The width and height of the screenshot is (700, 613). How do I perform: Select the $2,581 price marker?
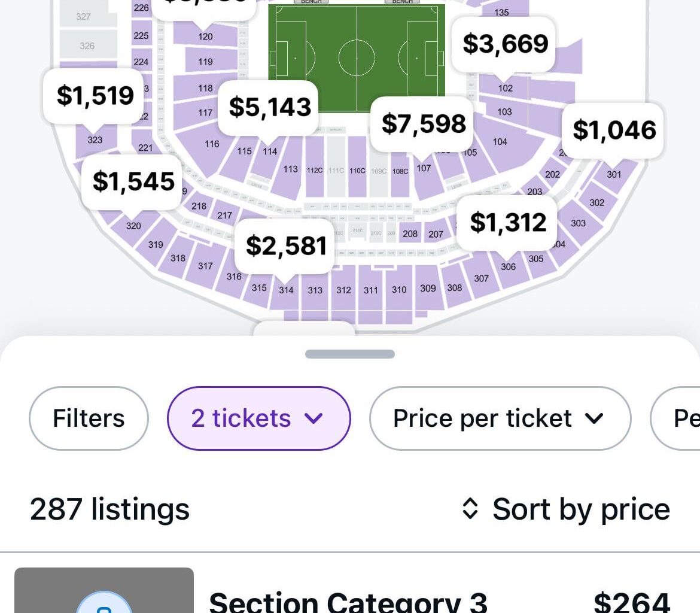coord(285,245)
